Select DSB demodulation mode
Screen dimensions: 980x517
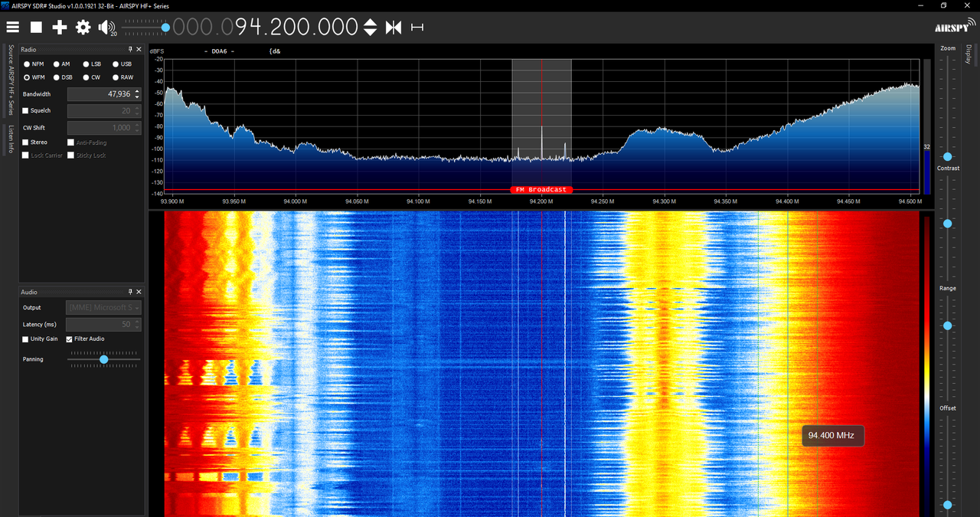(62, 77)
